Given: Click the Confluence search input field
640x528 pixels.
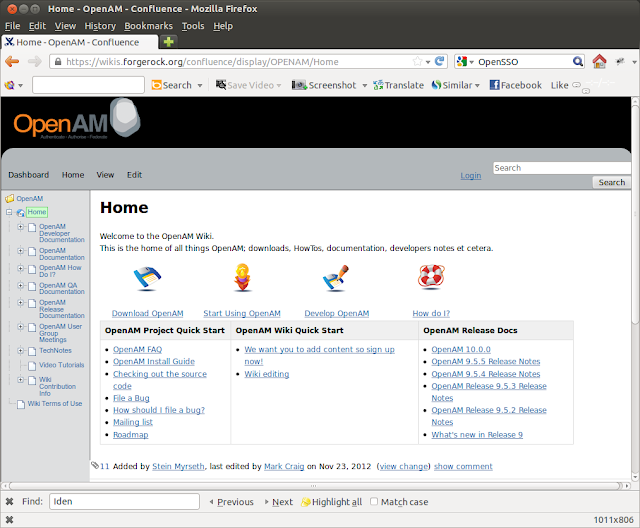Looking at the screenshot, I should [x=562, y=168].
